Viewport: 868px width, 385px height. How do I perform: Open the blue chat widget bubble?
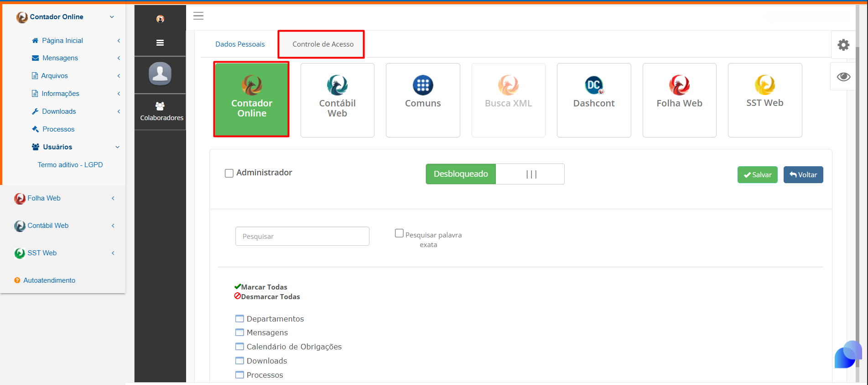click(848, 354)
